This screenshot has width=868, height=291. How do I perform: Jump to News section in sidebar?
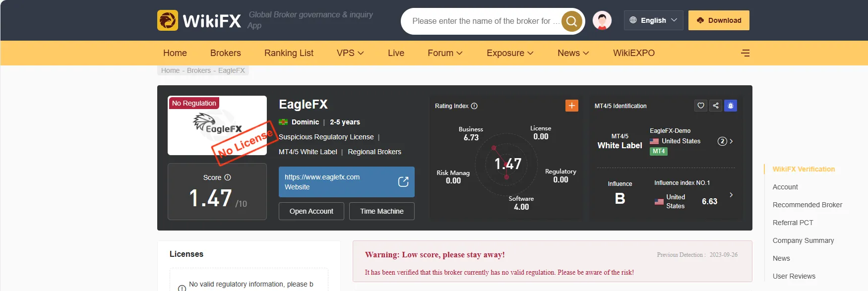pos(781,258)
